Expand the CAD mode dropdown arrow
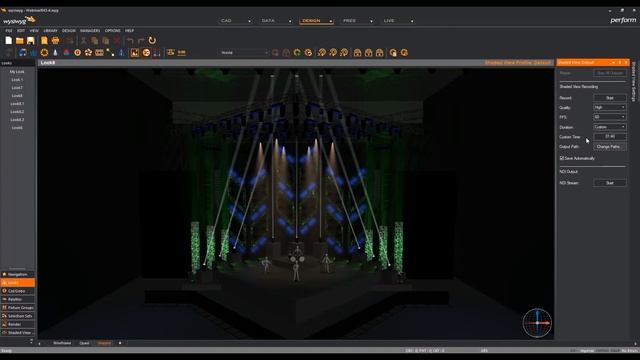The width and height of the screenshot is (640, 360). pyautogui.click(x=249, y=21)
